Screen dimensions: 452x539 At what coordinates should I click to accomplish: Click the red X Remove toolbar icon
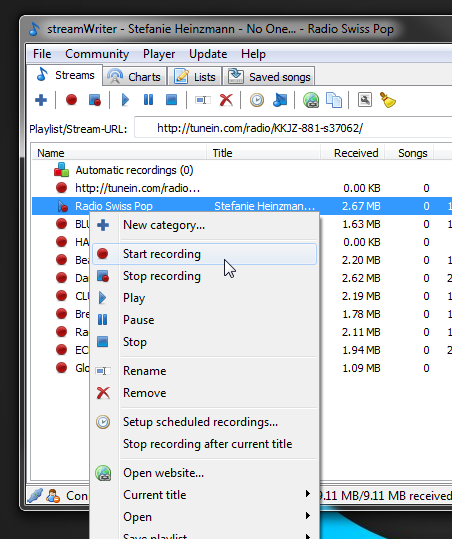(226, 100)
